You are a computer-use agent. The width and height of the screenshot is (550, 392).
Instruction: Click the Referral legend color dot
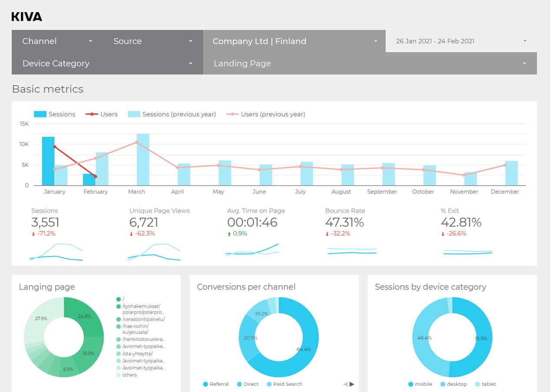pyautogui.click(x=205, y=384)
